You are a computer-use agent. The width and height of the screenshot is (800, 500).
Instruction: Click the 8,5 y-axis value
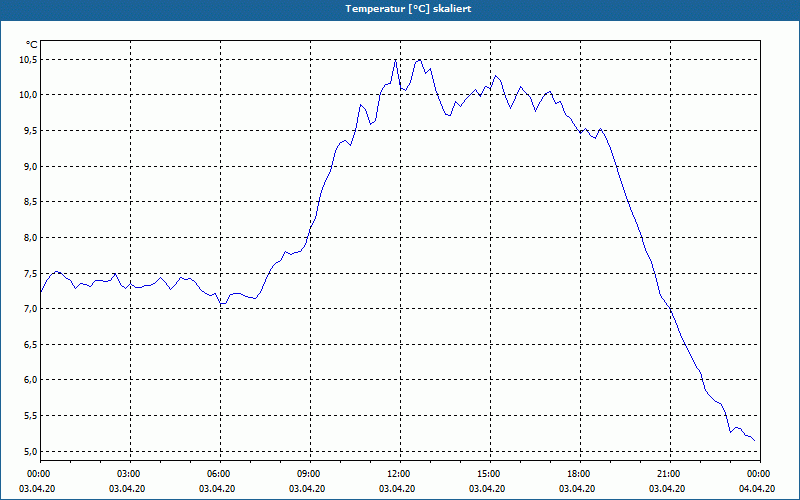[30, 202]
